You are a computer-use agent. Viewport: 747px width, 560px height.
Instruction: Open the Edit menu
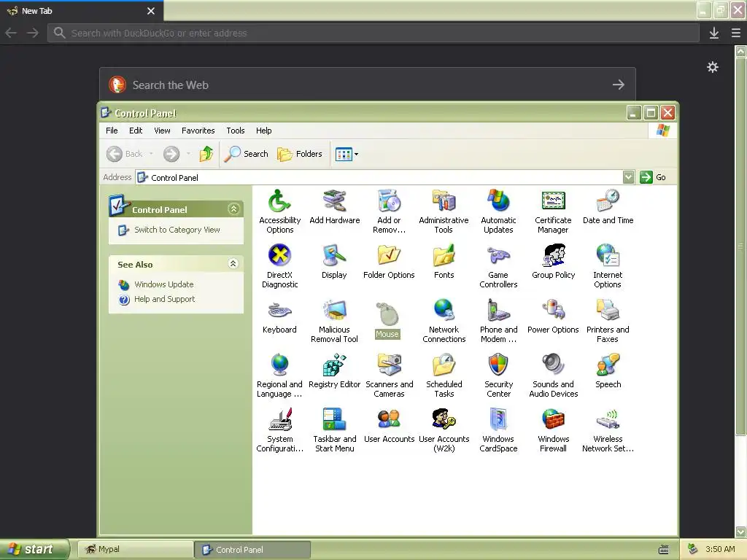point(136,131)
